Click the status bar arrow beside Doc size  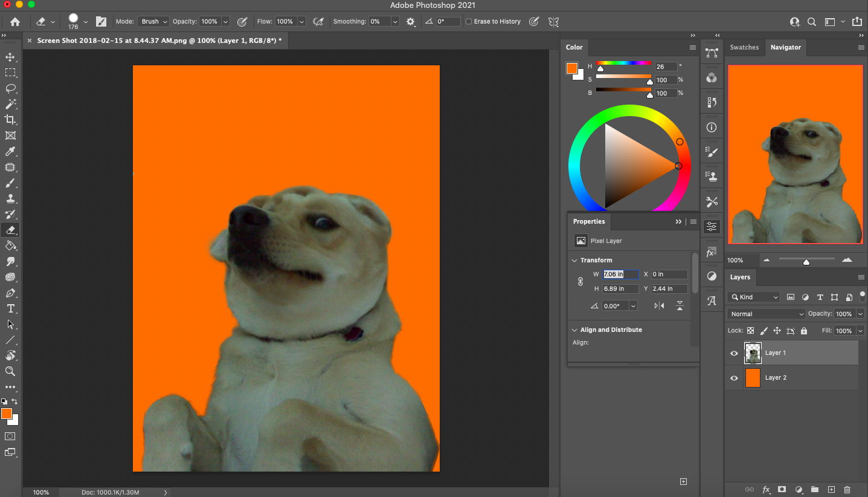(166, 492)
